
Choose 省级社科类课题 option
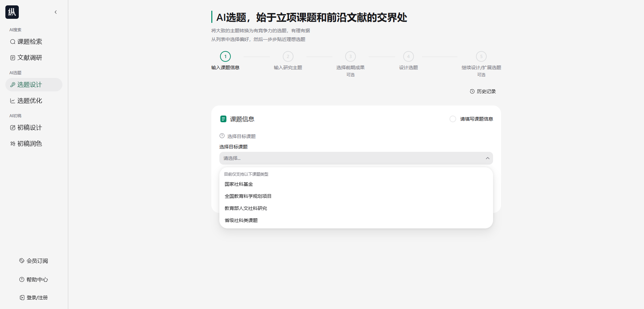[x=356, y=220]
